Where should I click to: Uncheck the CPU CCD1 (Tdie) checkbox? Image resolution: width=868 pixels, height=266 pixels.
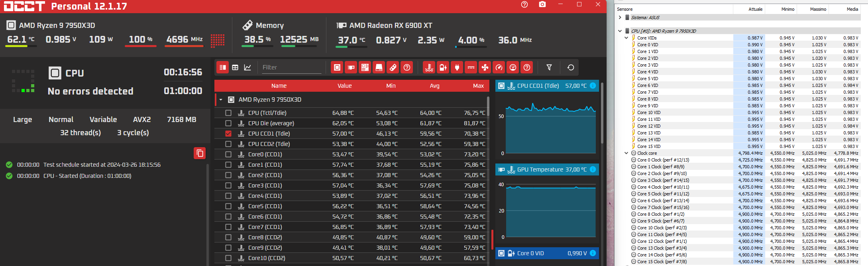coord(228,134)
